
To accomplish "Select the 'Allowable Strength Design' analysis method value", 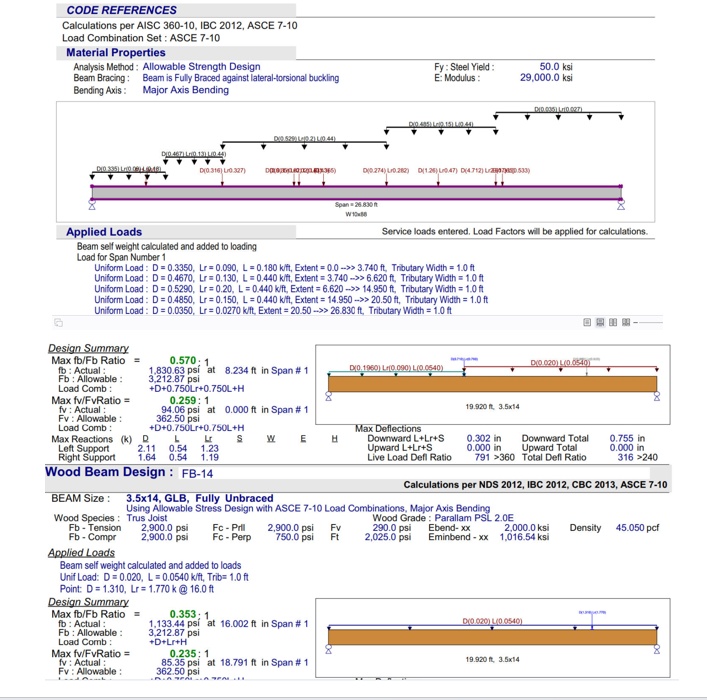I will 202,66.
